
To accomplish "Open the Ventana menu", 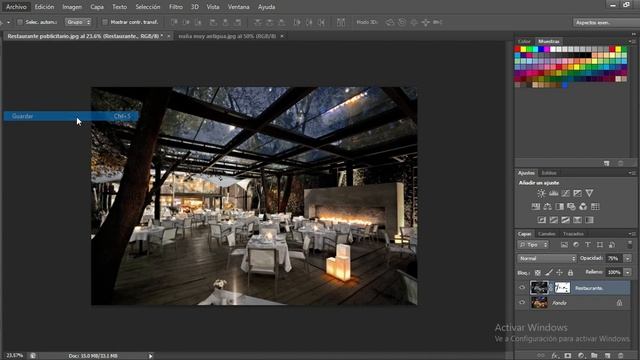I will coord(238,7).
